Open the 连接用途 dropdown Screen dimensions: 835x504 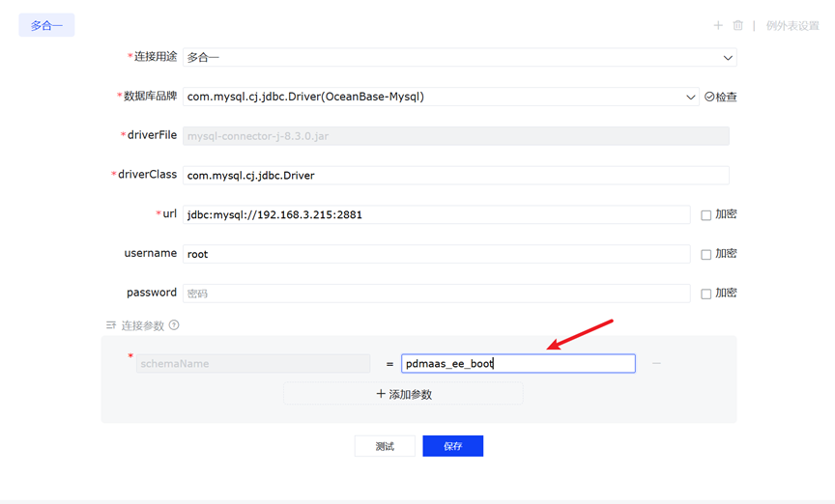coord(459,58)
